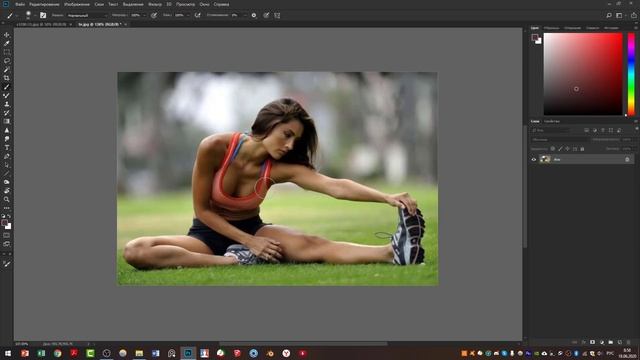640x360 pixels.
Task: Click the Photoshop icon in the taskbar
Action: 188,353
